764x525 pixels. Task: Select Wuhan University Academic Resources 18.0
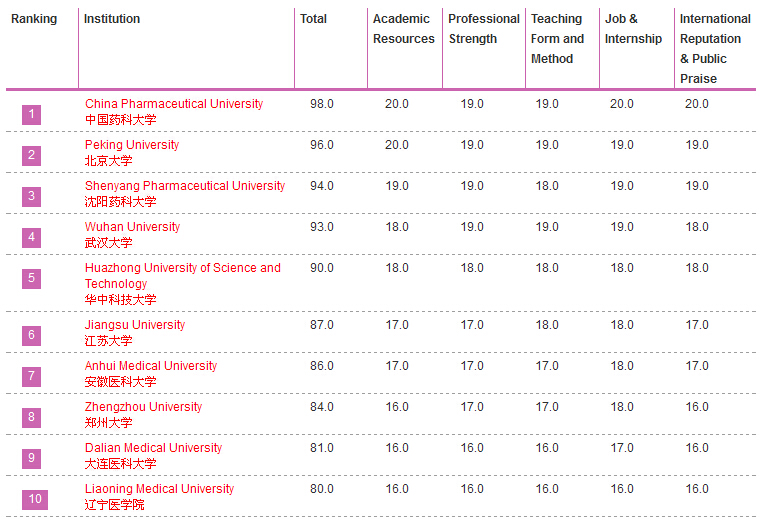(397, 227)
